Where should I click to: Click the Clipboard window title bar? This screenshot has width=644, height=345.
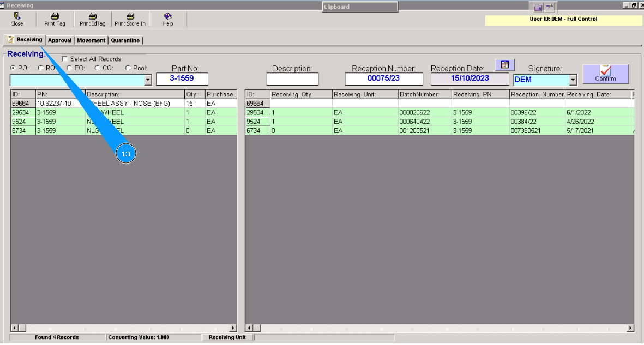(360, 7)
